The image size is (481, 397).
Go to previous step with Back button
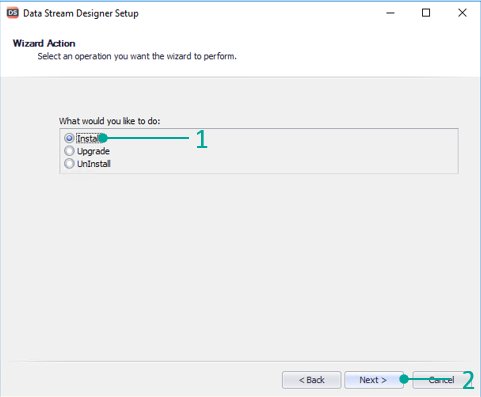point(311,380)
